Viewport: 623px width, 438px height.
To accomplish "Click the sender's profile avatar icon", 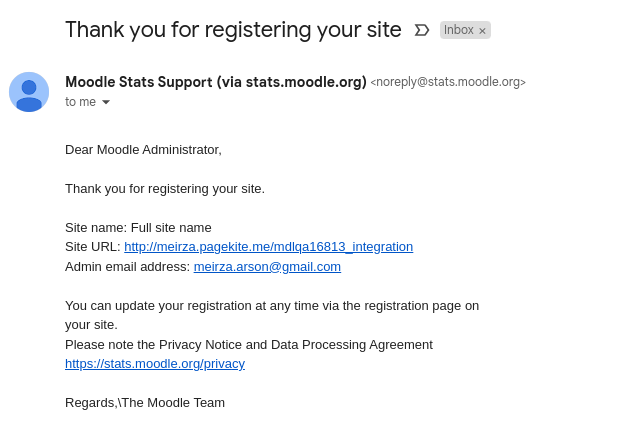I will (29, 92).
